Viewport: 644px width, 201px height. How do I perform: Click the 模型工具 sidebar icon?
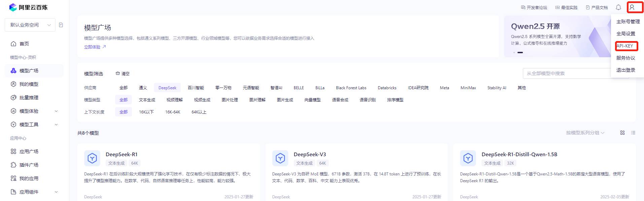(x=13, y=125)
